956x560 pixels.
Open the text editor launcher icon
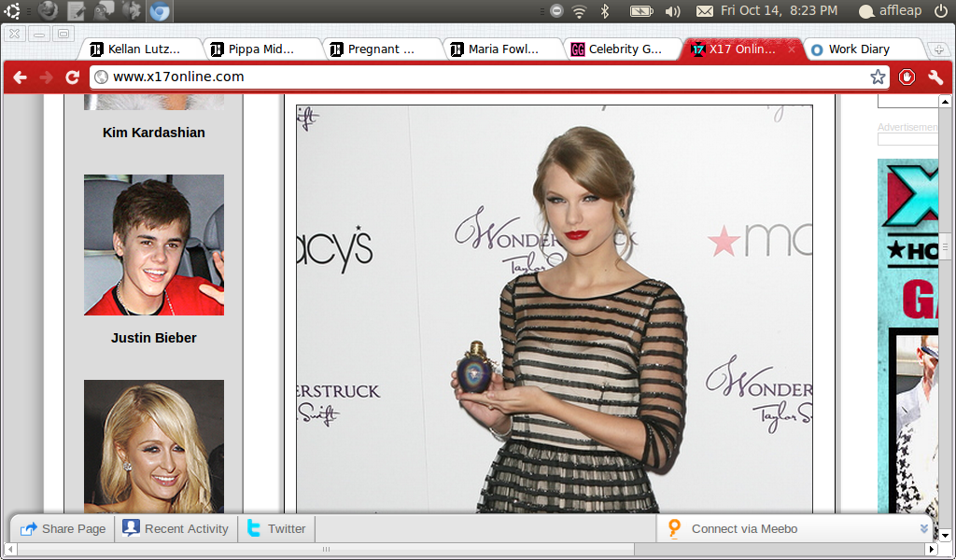(77, 10)
